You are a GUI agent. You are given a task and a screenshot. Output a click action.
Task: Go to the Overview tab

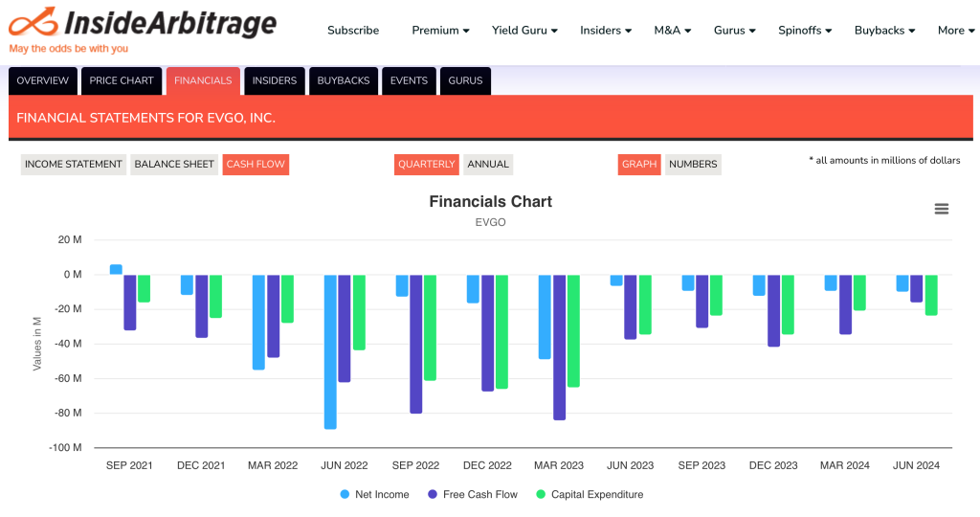coord(42,80)
